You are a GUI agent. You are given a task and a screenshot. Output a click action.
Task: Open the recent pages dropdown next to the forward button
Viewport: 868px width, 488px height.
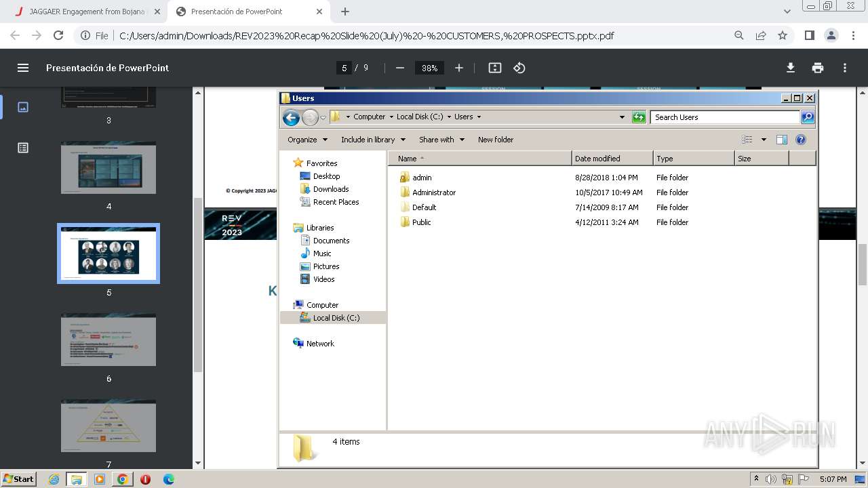tap(323, 117)
